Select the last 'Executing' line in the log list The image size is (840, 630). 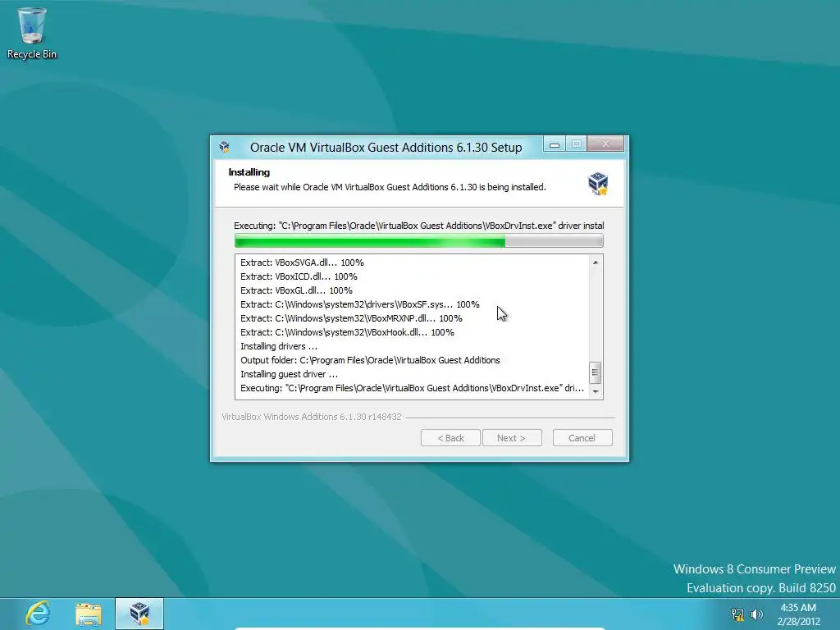tap(412, 388)
